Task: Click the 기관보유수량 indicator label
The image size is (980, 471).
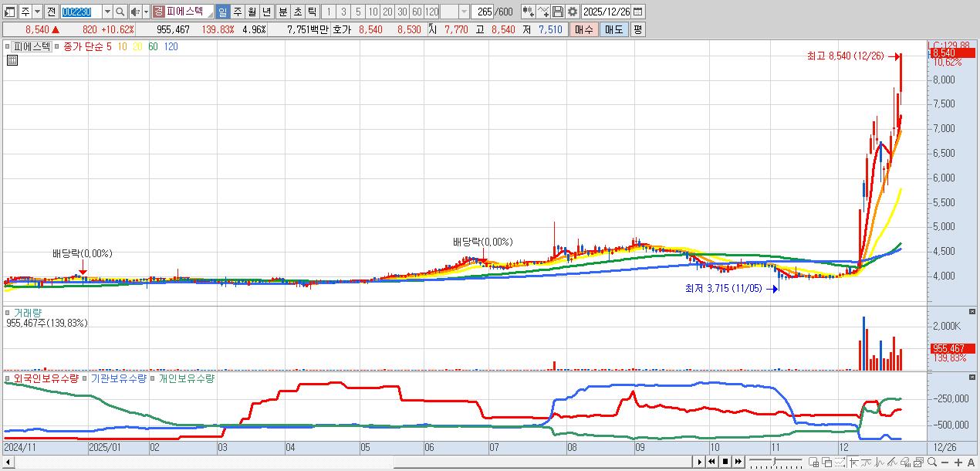Action: click(120, 378)
